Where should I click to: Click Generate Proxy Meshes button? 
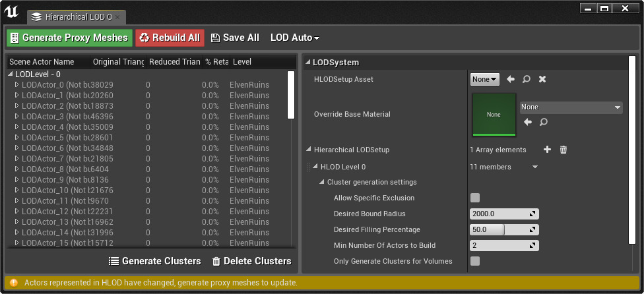pos(69,38)
